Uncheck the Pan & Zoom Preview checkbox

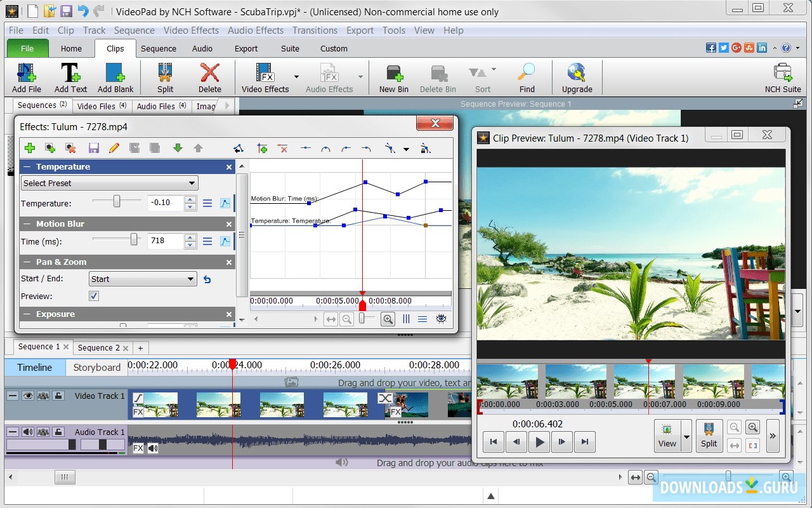tap(93, 296)
